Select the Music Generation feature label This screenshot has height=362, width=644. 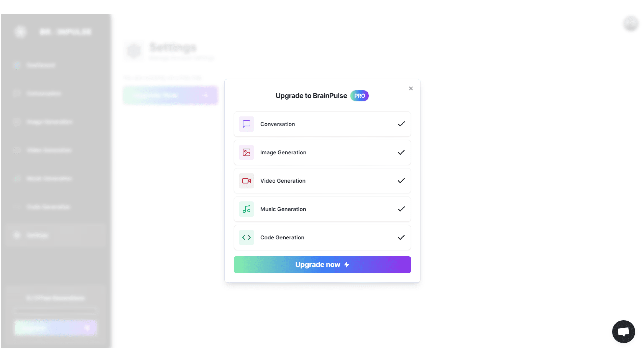coord(283,209)
